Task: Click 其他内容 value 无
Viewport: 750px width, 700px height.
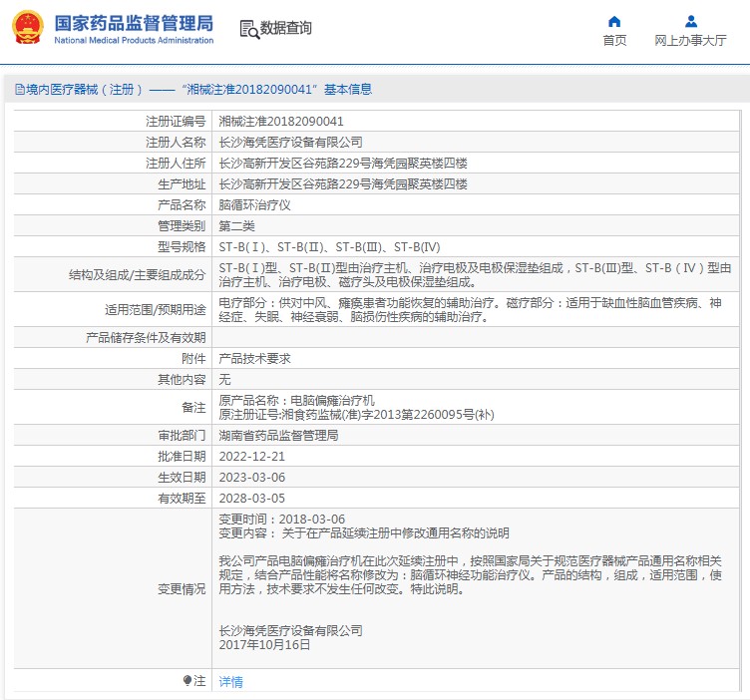Action: click(x=224, y=380)
